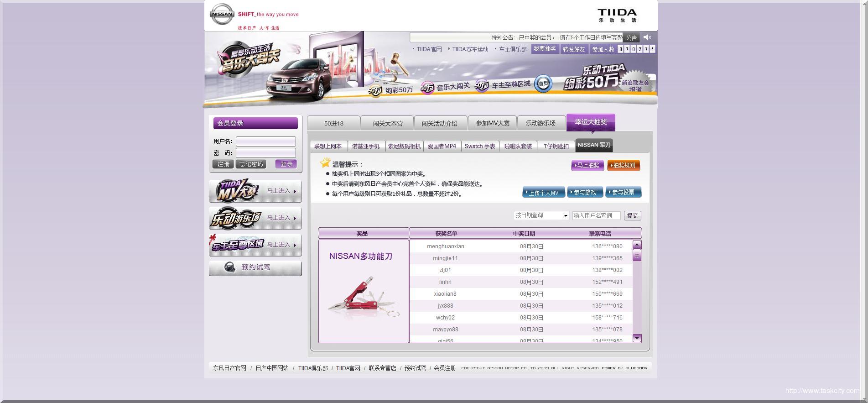The height and width of the screenshot is (403, 868).
Task: Open the TIIDA官网 top link
Action: (429, 49)
